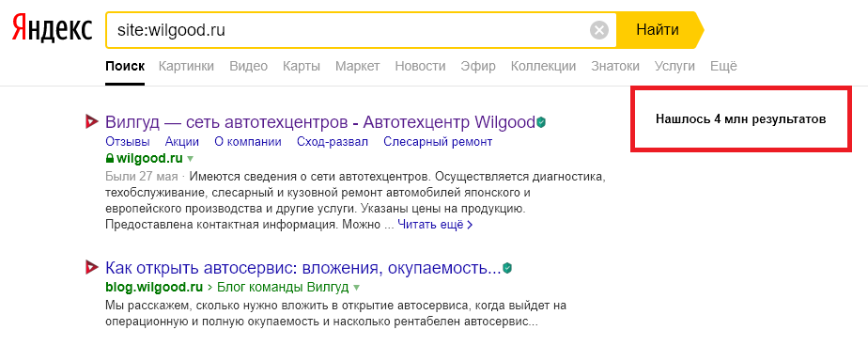Select the Поиск tab

tap(125, 66)
